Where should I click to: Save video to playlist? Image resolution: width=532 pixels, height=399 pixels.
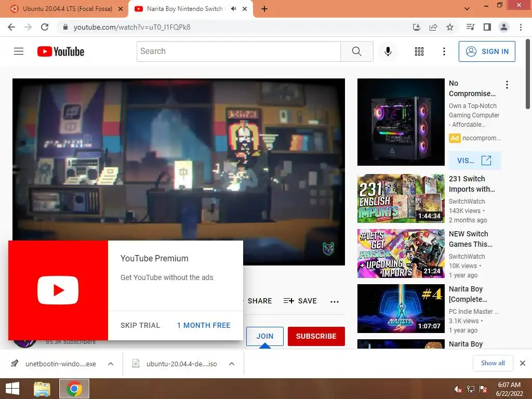[300, 301]
